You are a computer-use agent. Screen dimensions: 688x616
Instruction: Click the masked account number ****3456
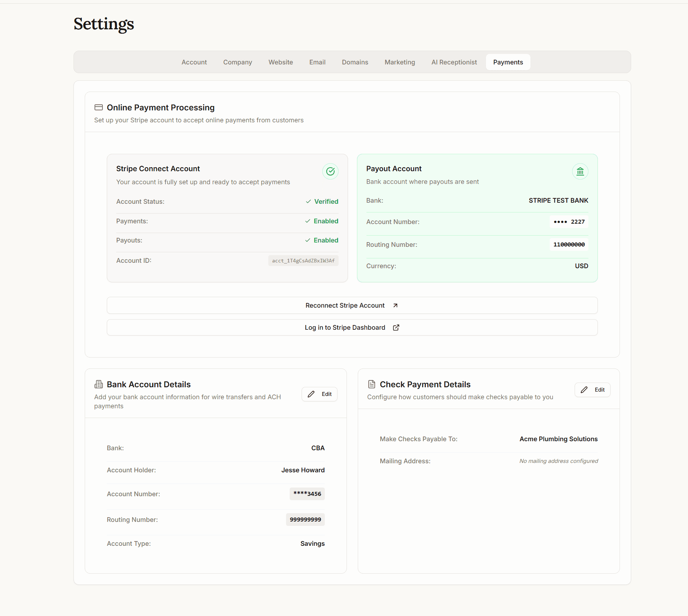pos(307,494)
